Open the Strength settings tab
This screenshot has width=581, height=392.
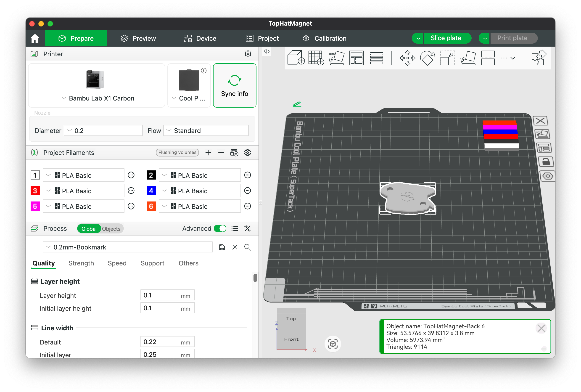[x=81, y=263]
